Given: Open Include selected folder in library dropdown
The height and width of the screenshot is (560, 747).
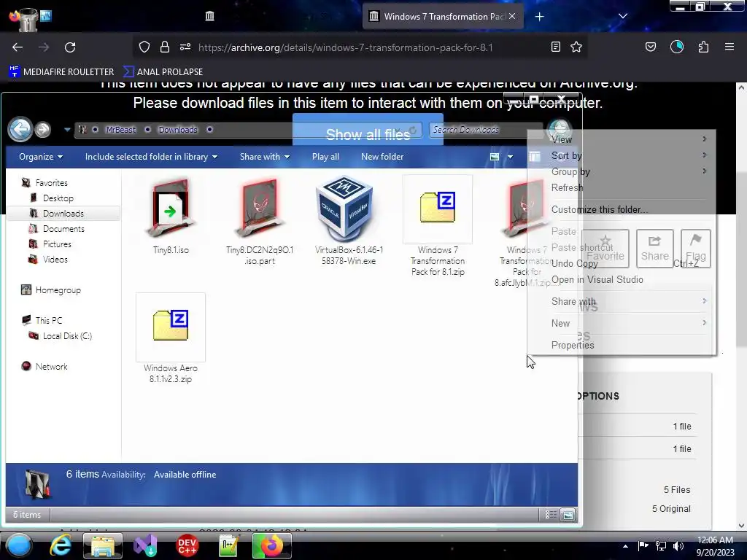Looking at the screenshot, I should [x=151, y=157].
